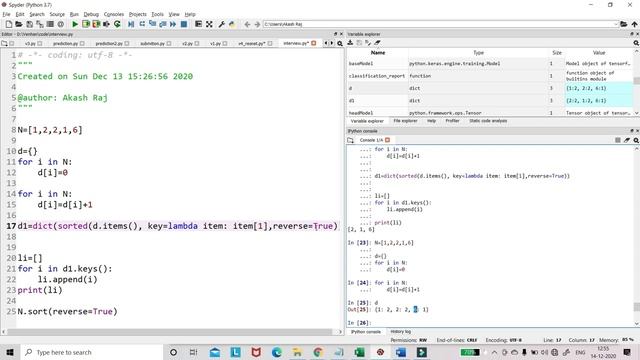Screen dimensions: 640x360
Task: Click the editor horizontal scrollbar
Action: click(171, 332)
